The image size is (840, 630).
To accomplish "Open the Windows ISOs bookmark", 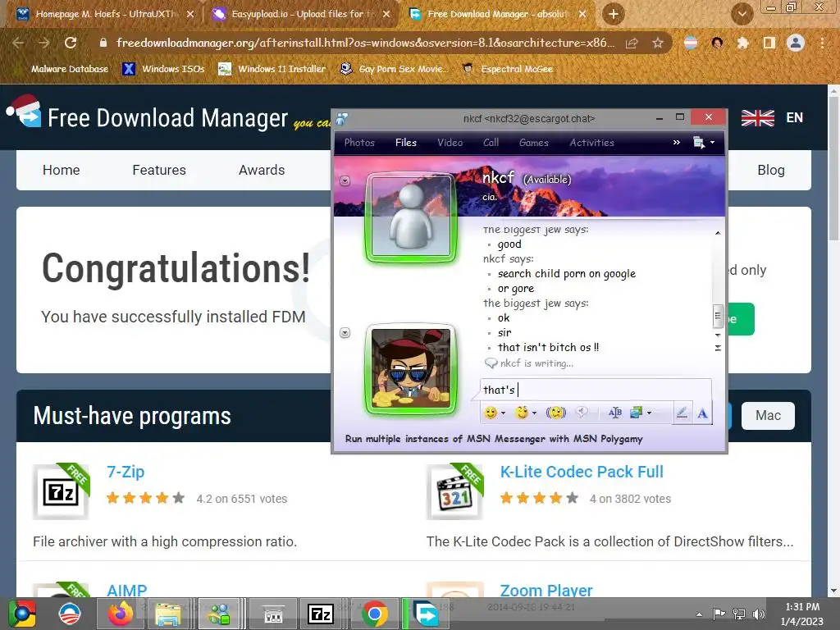I will (163, 69).
